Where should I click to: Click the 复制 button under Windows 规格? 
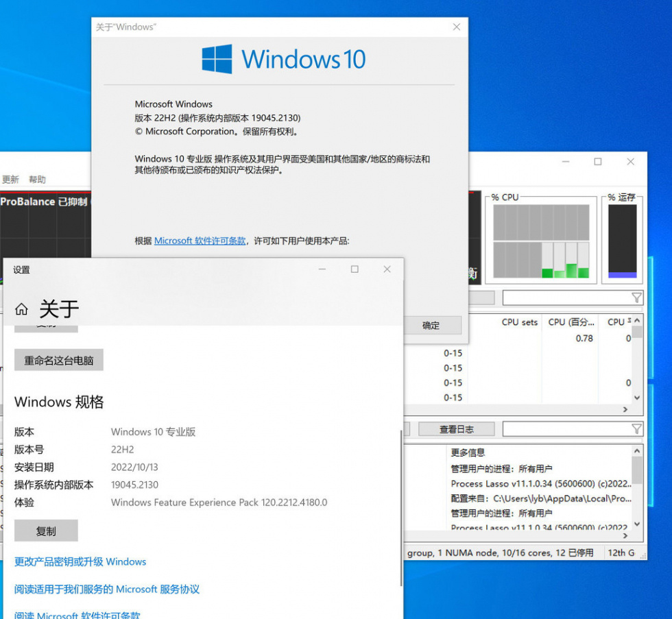[x=46, y=531]
